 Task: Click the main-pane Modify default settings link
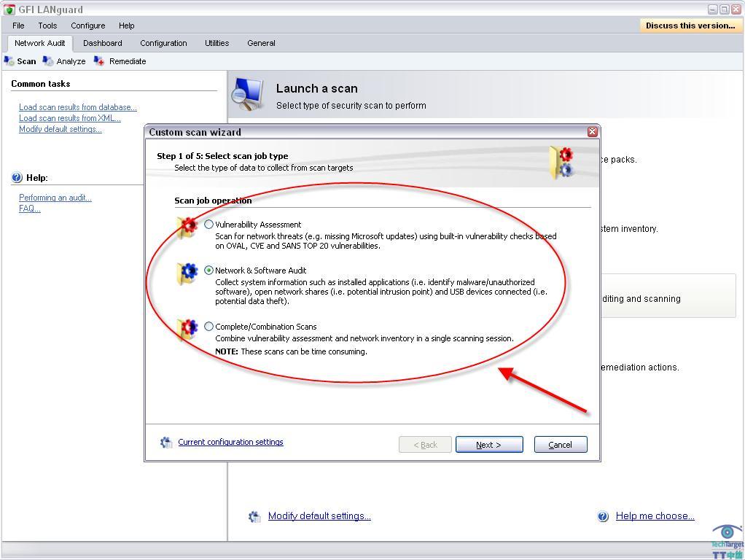pos(319,516)
